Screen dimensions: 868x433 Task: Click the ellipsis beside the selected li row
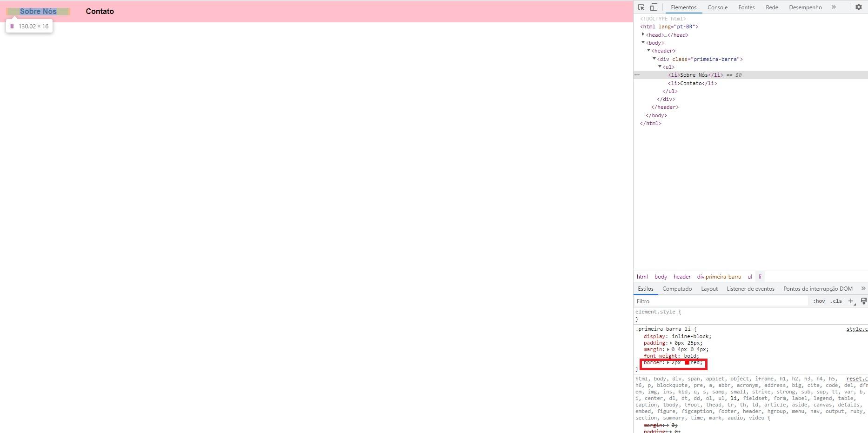[x=637, y=75]
